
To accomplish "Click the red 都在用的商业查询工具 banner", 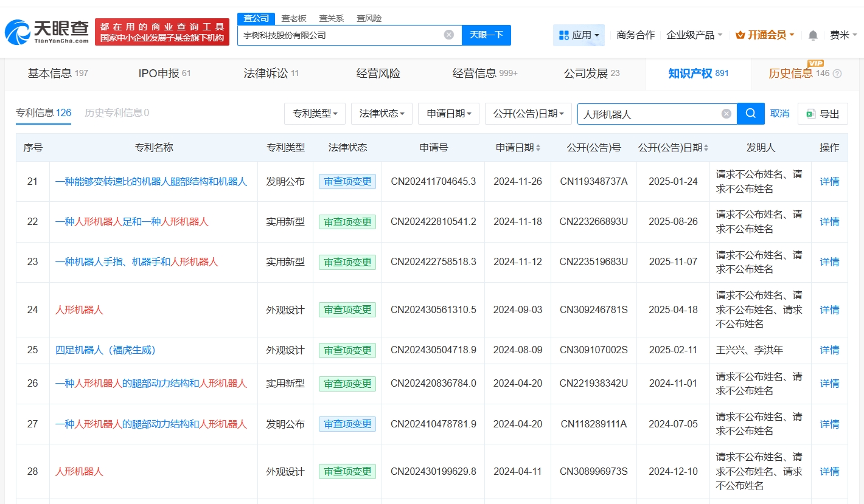I will click(x=162, y=32).
